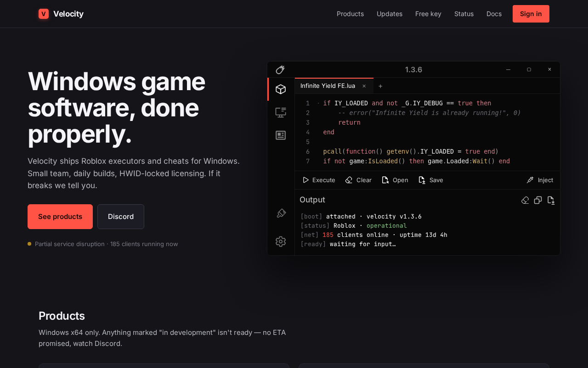Export the output with the download file icon
Screen dimensions: 588x368
(x=551, y=200)
